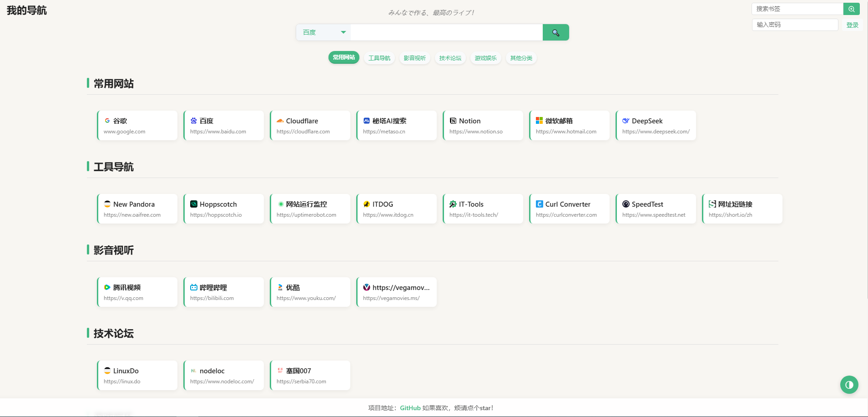
Task: Open the https://cloudflare.com URL
Action: [x=303, y=132]
